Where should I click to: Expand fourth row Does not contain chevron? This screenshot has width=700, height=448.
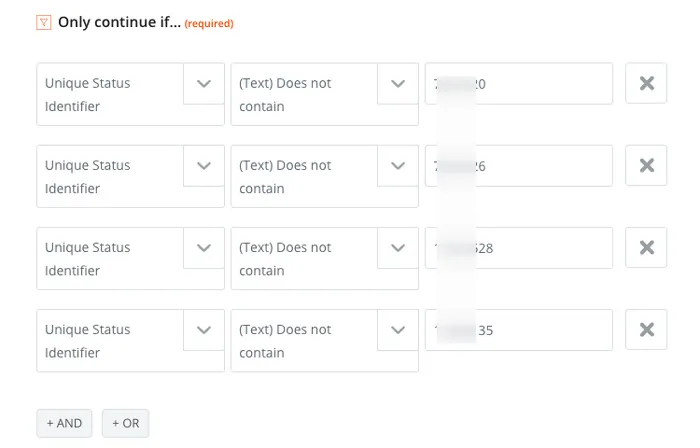tap(398, 330)
